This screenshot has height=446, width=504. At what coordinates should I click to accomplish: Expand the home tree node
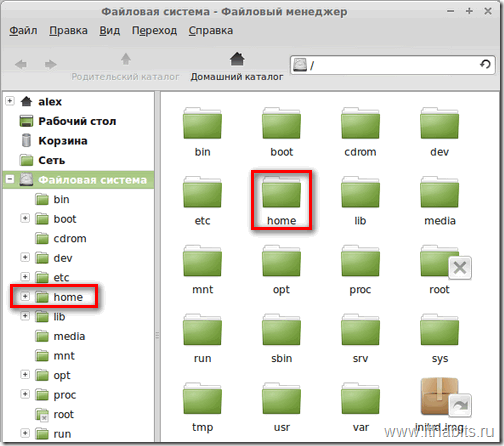coord(25,296)
